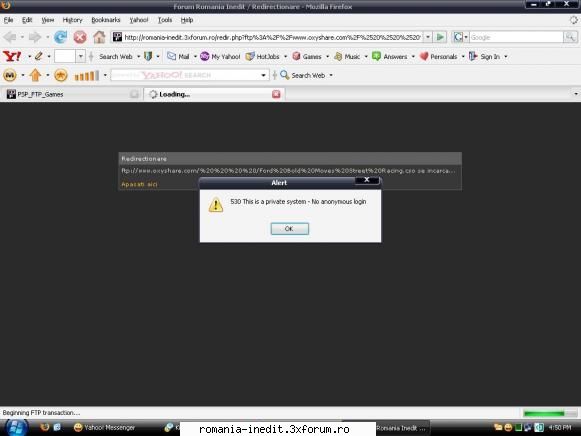This screenshot has width=581, height=436.
Task: Click OK in the Alert dialog
Action: click(289, 229)
